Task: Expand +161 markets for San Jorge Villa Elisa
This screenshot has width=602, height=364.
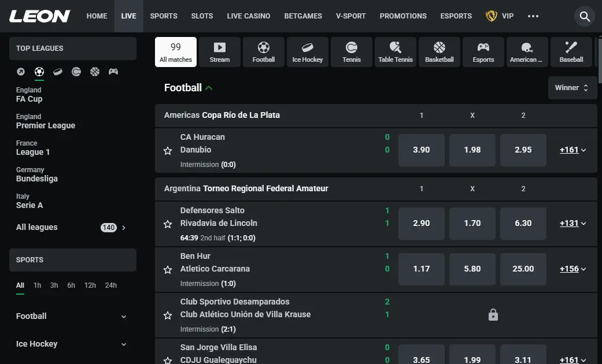Action: click(573, 360)
